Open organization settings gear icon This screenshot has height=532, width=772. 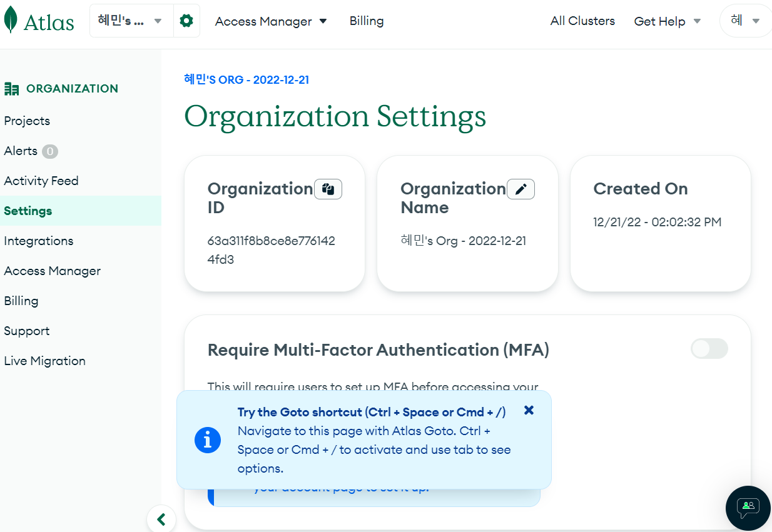186,21
